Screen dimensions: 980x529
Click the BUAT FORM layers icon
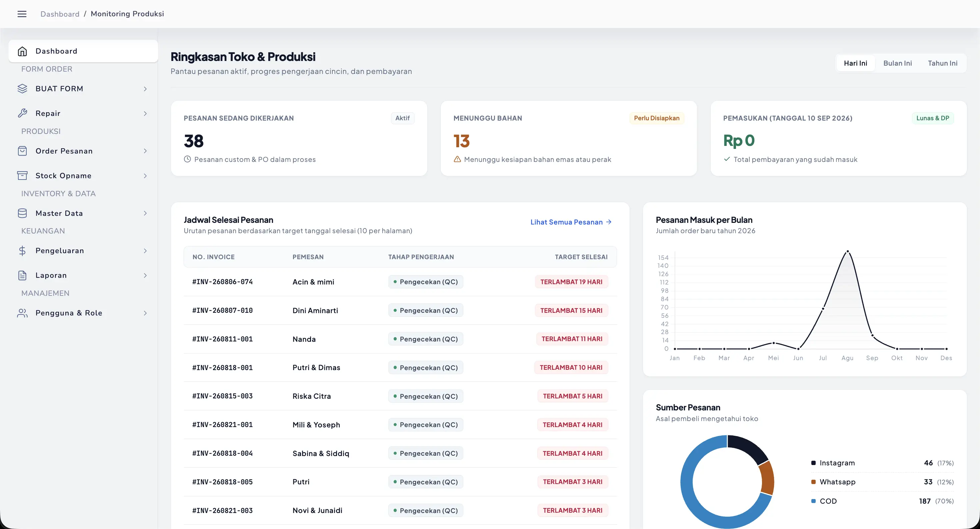click(x=22, y=89)
